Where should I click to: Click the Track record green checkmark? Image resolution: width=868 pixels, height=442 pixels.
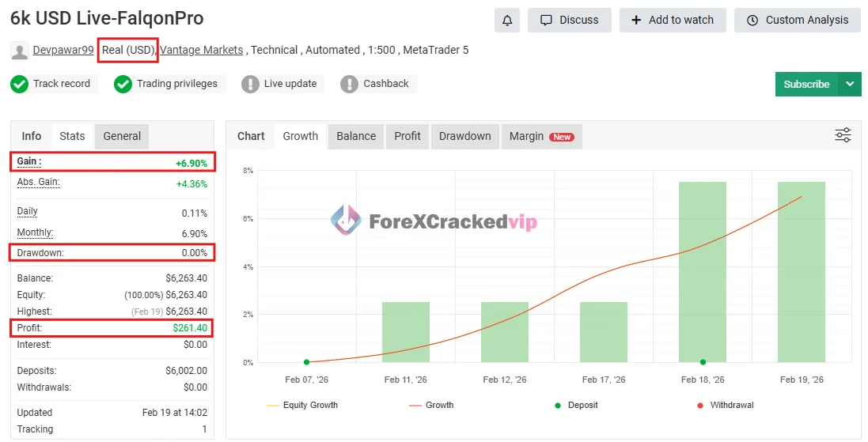(x=19, y=84)
